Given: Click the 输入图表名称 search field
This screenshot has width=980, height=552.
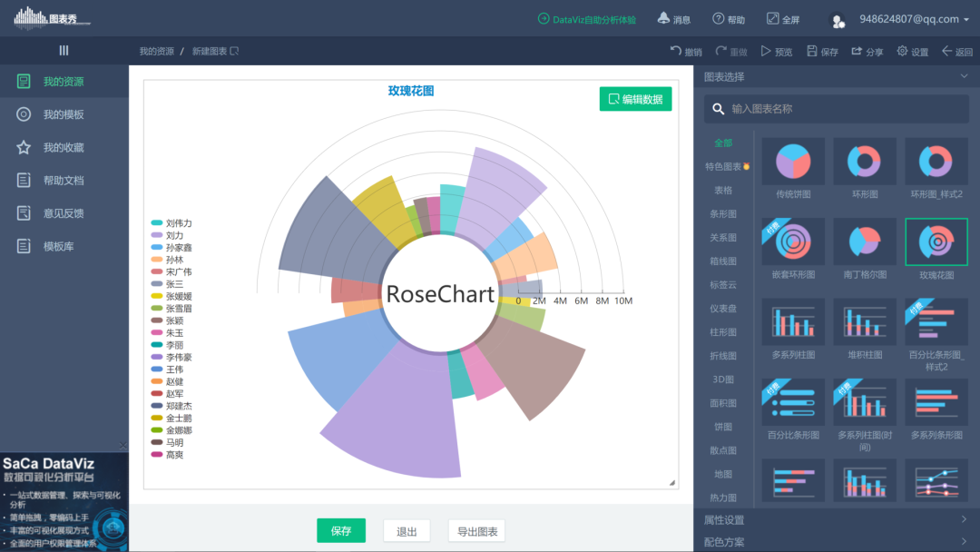Looking at the screenshot, I should coord(837,109).
